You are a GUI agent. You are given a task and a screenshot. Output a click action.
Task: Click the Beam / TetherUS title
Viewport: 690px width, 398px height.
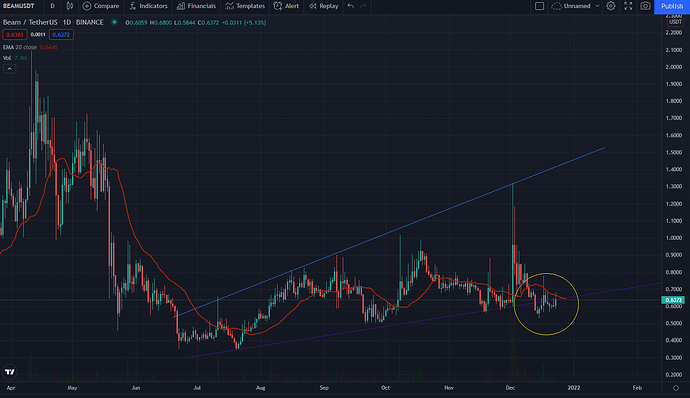click(30, 22)
